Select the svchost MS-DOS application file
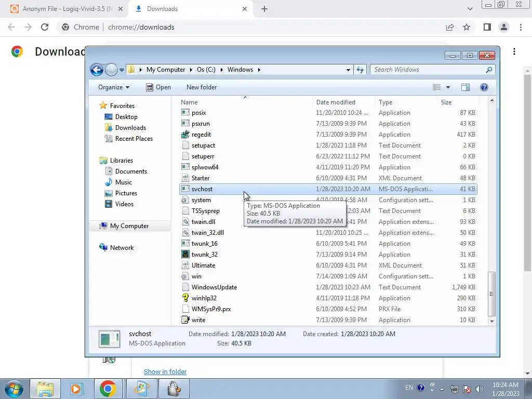 [328, 189]
